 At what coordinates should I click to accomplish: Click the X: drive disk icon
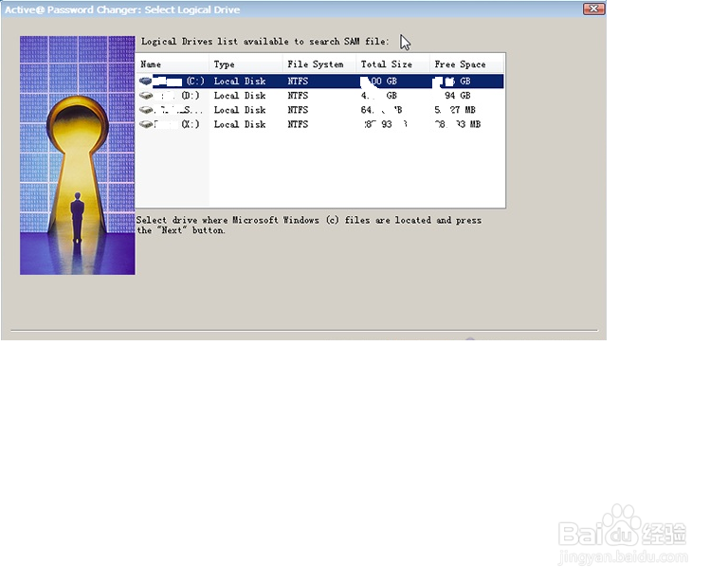click(x=146, y=124)
